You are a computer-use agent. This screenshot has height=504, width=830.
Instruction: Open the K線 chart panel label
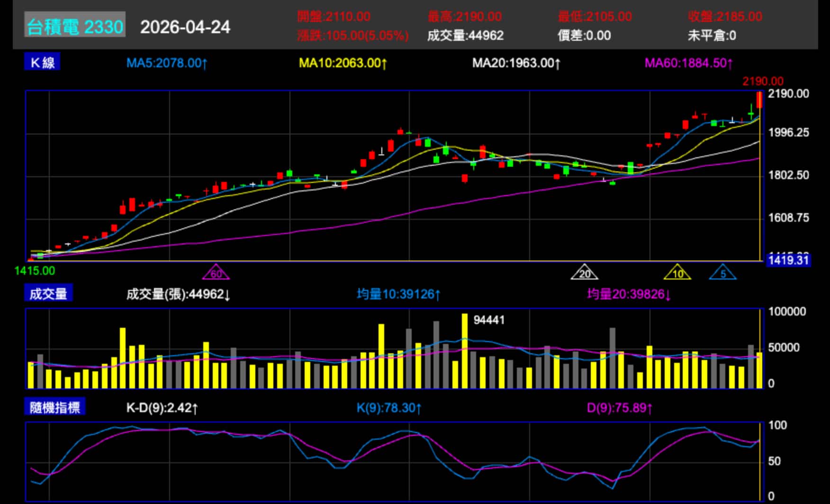pyautogui.click(x=42, y=62)
